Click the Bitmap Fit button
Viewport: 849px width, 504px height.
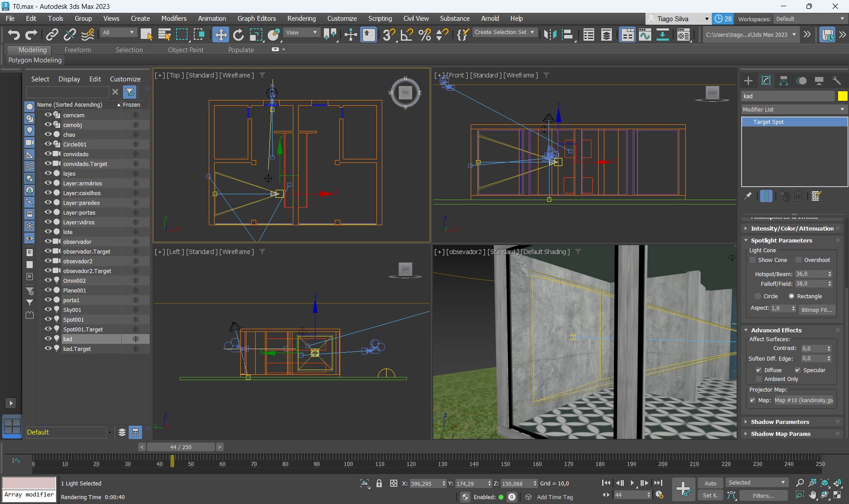tap(816, 310)
